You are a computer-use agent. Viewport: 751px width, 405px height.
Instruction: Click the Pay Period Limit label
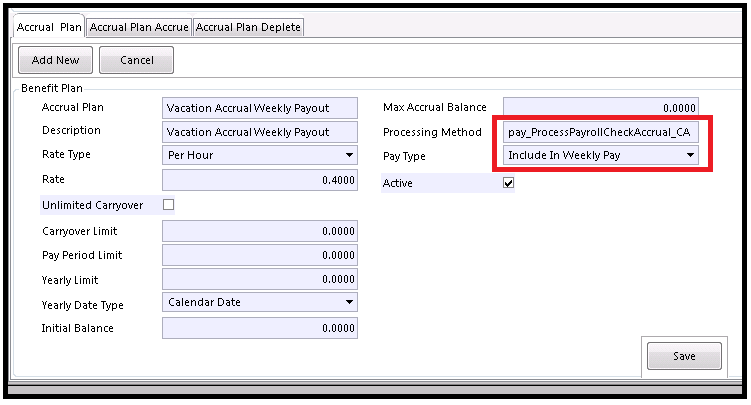click(82, 255)
